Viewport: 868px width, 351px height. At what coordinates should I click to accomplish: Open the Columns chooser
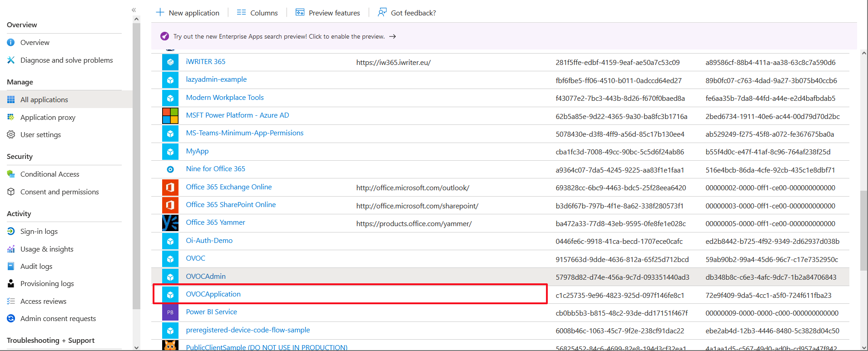point(258,13)
